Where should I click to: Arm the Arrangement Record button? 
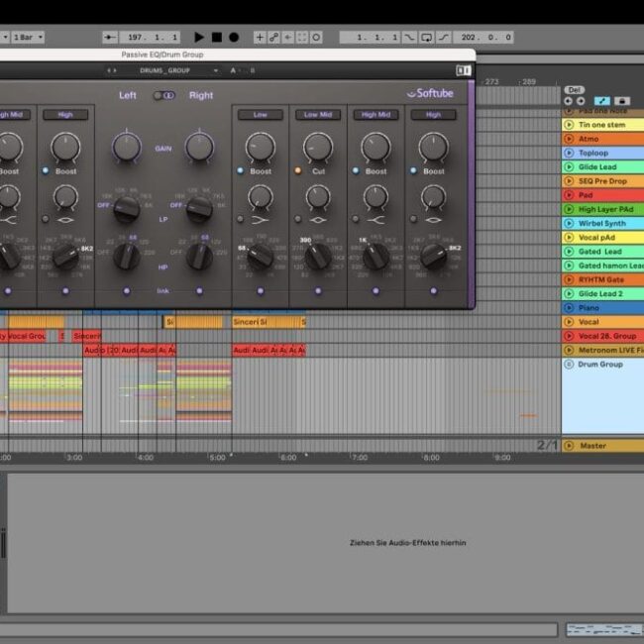click(234, 37)
